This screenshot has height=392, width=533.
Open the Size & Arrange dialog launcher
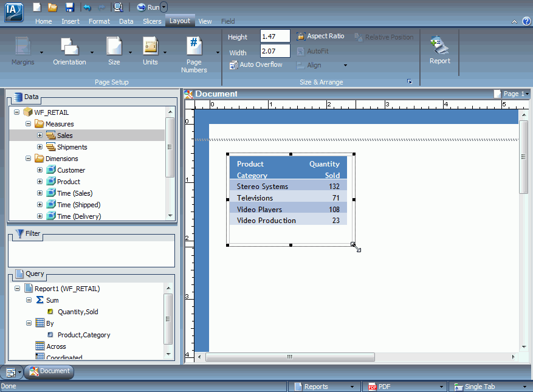[410, 81]
